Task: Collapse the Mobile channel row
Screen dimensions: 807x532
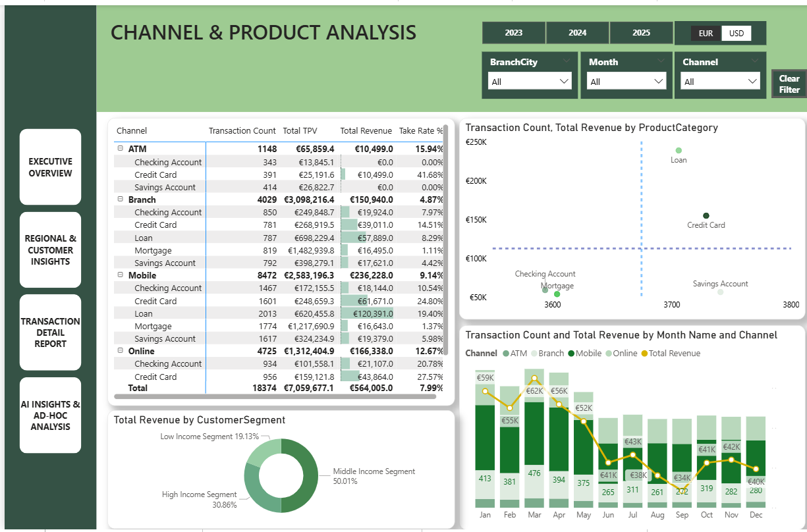Action: click(121, 275)
